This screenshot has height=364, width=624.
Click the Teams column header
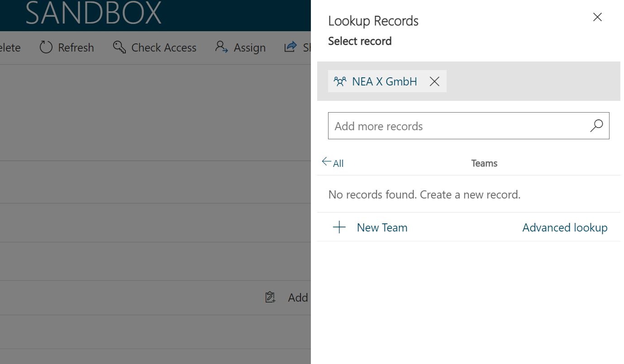[x=484, y=163]
